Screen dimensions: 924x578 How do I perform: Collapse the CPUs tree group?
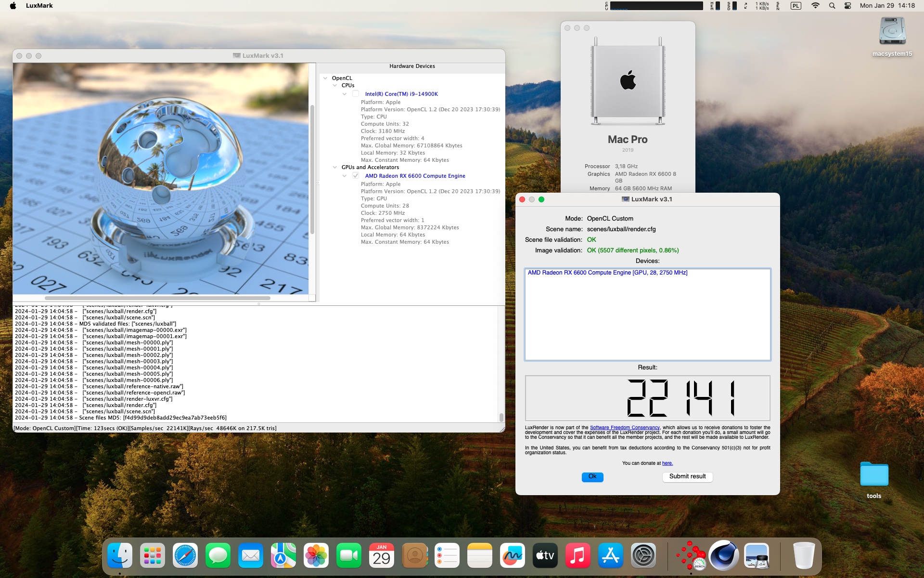pos(335,85)
